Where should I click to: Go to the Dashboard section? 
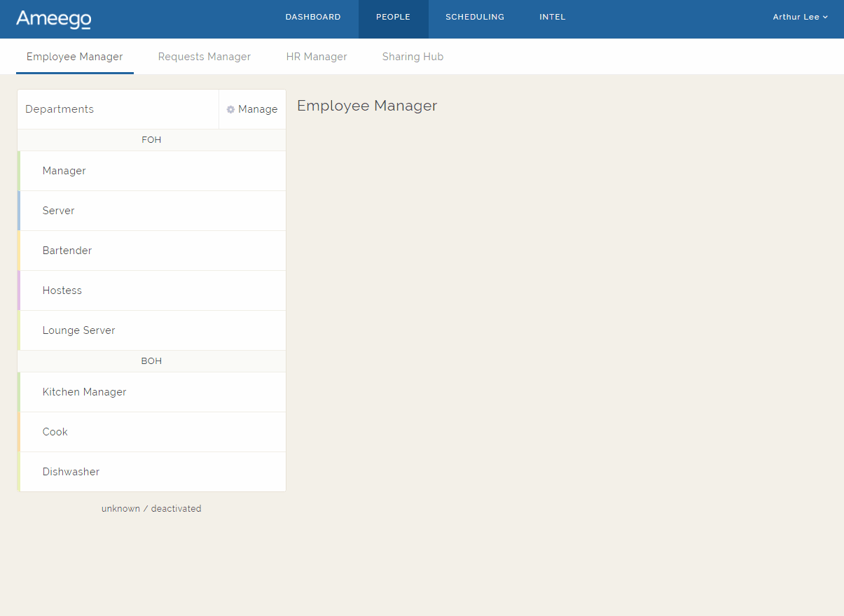(x=313, y=17)
